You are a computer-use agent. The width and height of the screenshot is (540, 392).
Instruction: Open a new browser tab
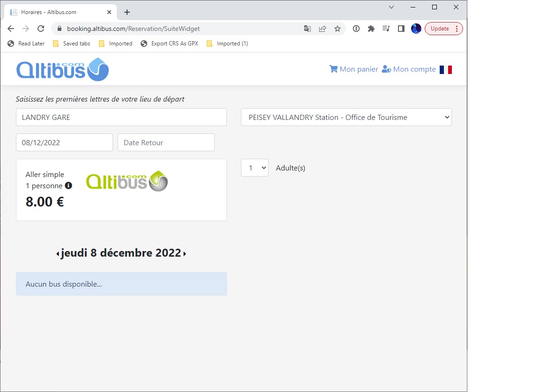pyautogui.click(x=127, y=12)
